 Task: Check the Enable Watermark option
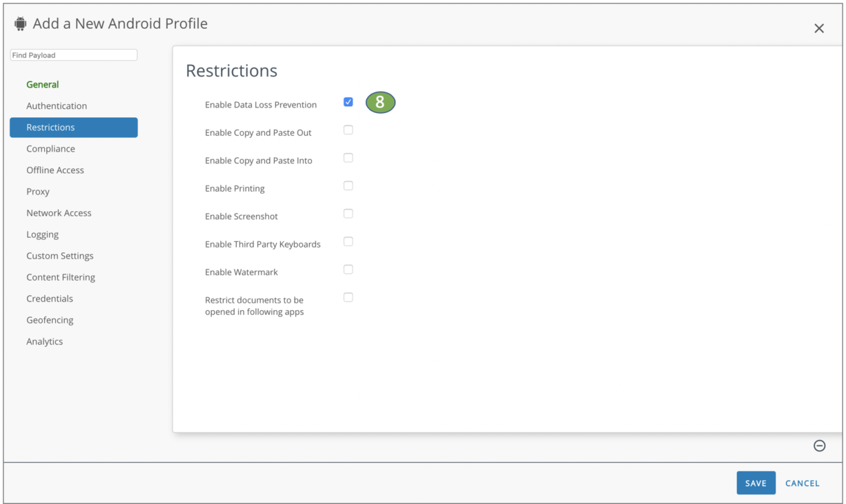[x=348, y=269]
